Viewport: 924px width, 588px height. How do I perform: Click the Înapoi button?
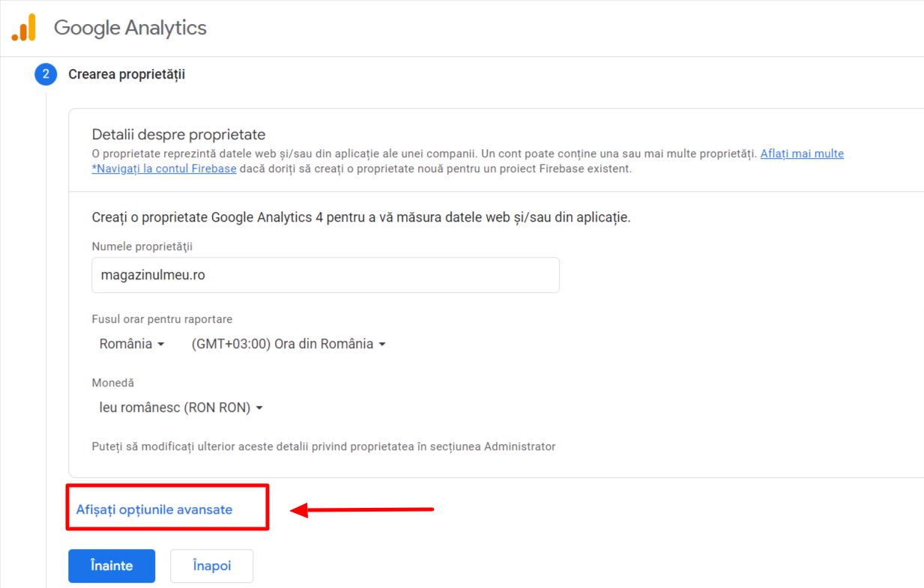[211, 566]
